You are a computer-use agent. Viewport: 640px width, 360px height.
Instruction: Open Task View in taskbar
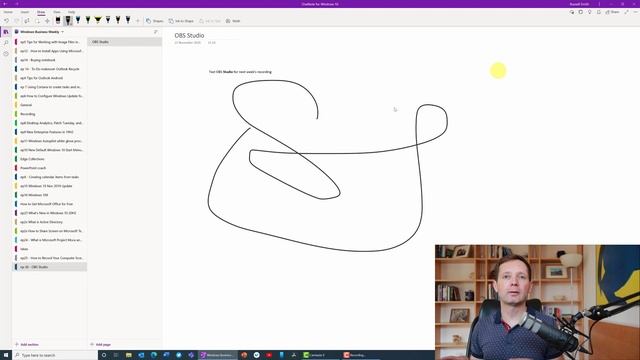pos(116,355)
